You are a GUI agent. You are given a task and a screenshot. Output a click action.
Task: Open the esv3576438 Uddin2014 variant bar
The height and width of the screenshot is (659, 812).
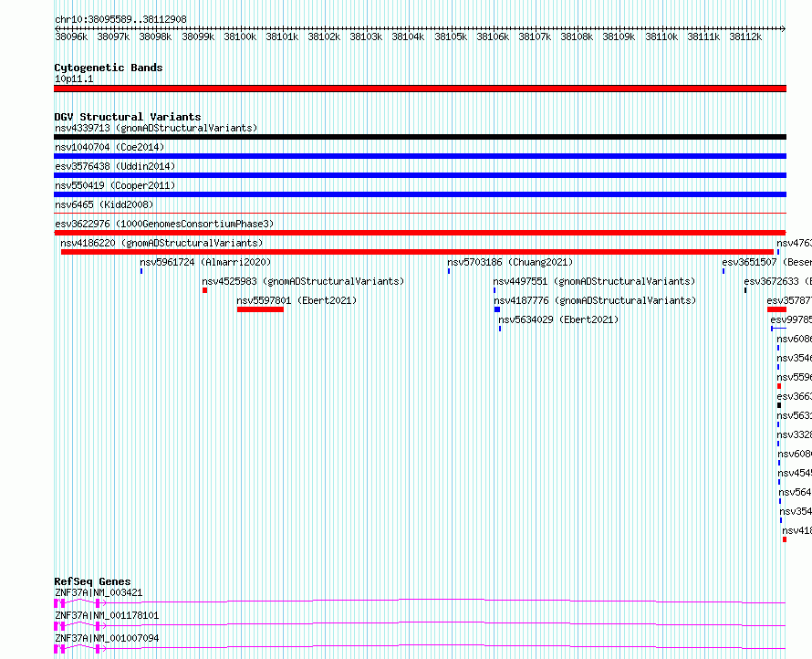point(420,175)
